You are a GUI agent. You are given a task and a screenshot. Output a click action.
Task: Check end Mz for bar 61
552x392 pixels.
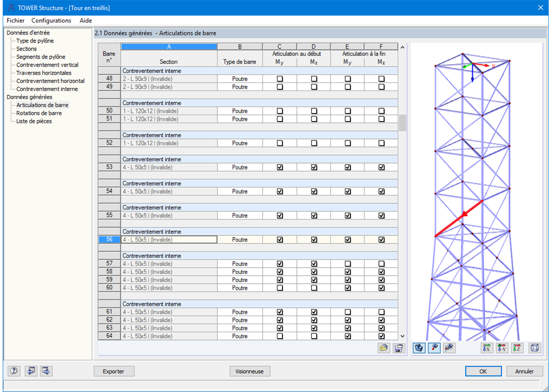pos(381,312)
